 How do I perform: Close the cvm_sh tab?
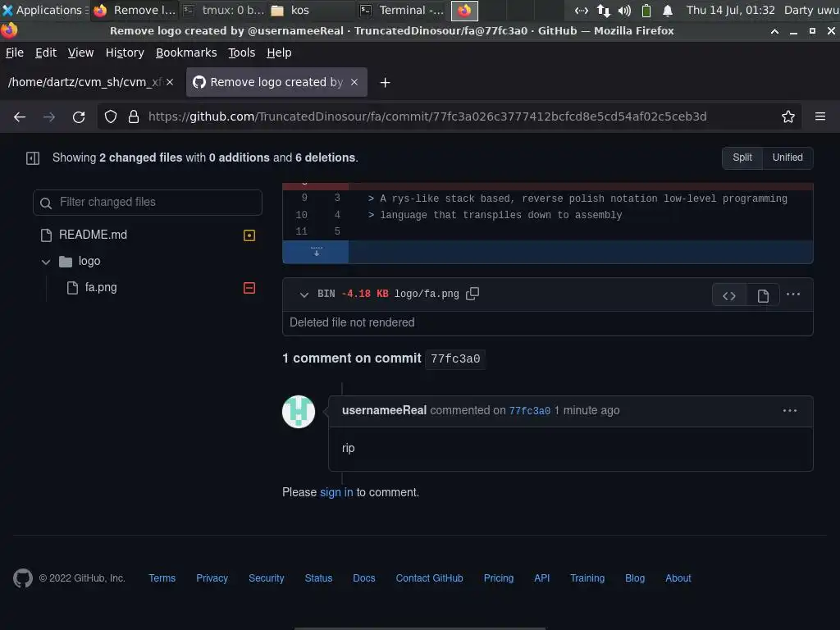(170, 82)
